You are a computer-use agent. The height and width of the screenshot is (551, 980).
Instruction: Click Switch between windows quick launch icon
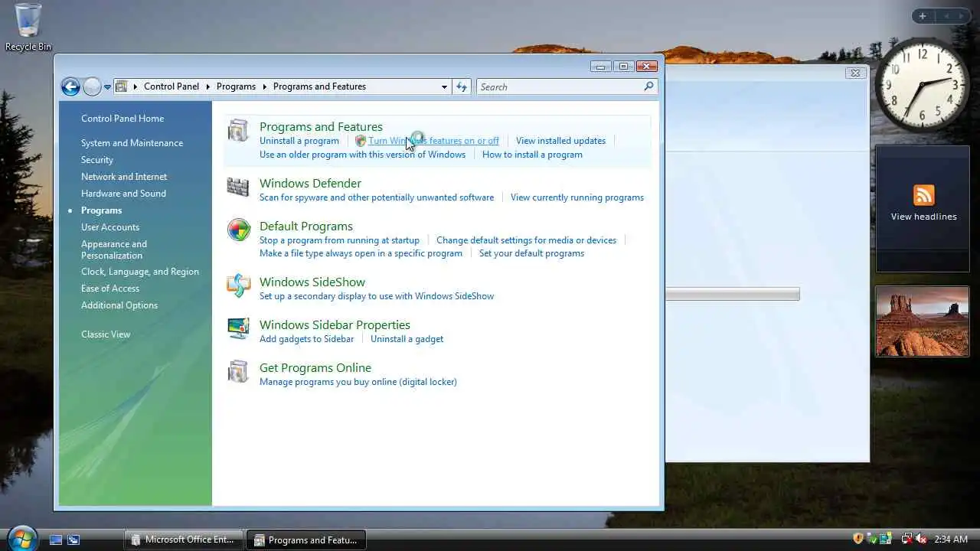tap(73, 540)
